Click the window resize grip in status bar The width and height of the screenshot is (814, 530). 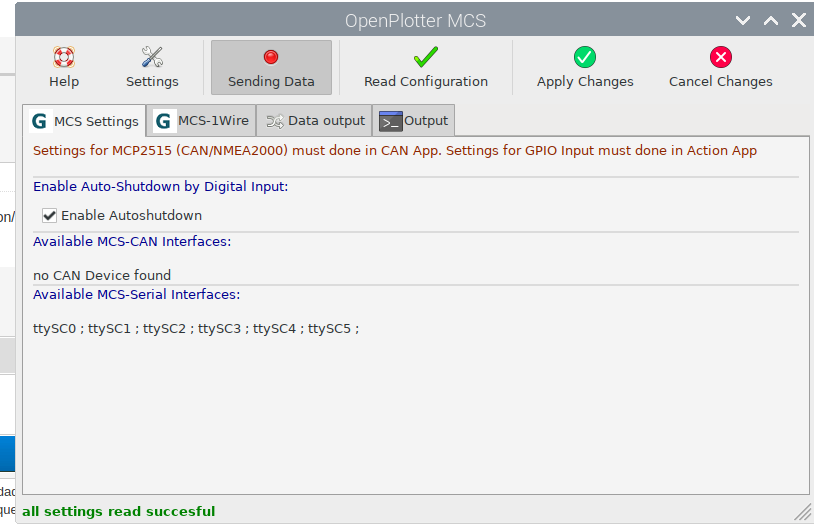pos(803,512)
